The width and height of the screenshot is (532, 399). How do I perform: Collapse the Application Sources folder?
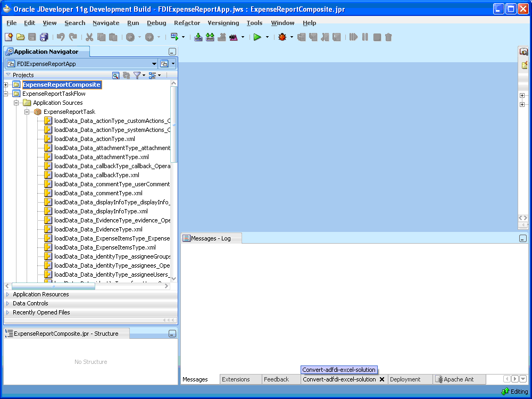[16, 103]
